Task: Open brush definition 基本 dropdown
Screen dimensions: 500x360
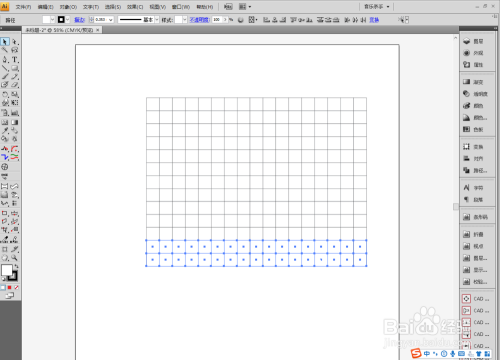Action: click(x=157, y=20)
